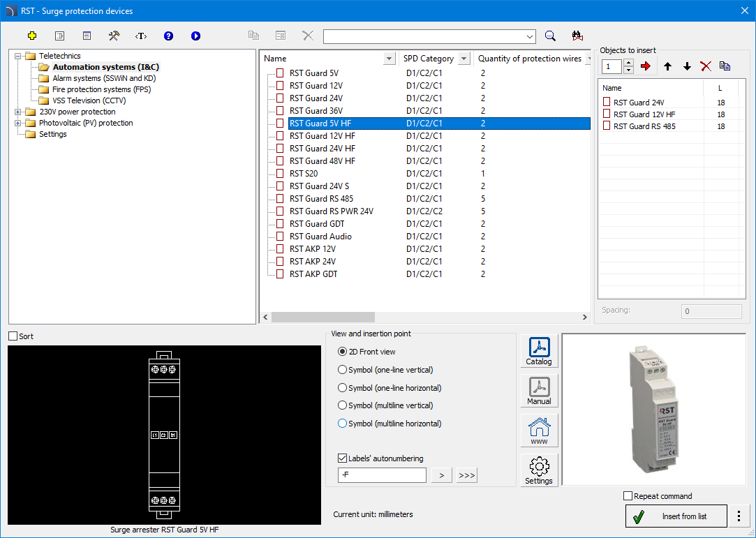Click red arrow to add object to list
This screenshot has height=538, width=756.
click(x=646, y=66)
